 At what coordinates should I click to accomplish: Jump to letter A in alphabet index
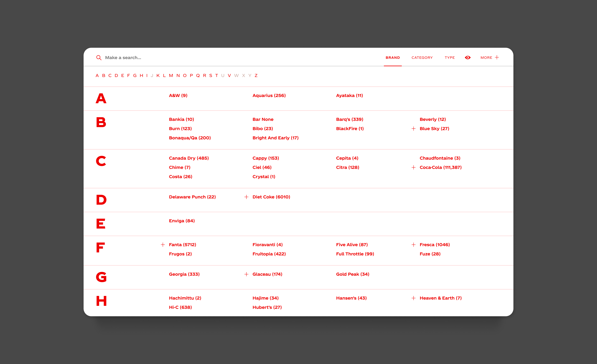tap(97, 76)
